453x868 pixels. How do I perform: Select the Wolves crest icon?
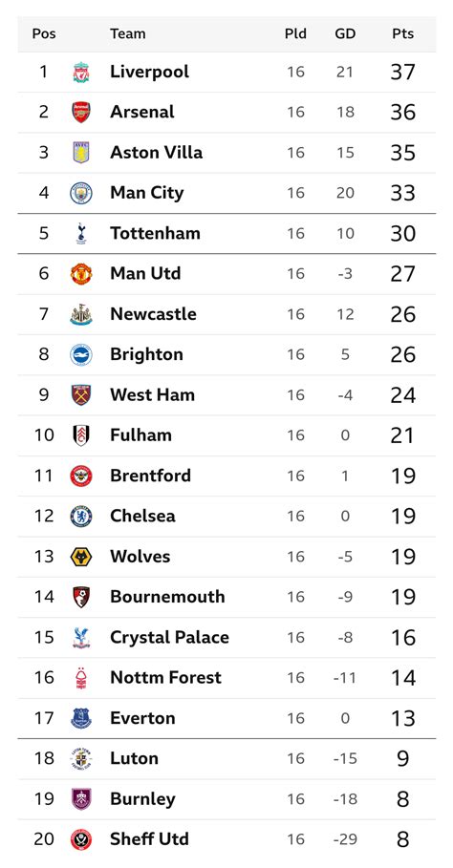pyautogui.click(x=81, y=557)
